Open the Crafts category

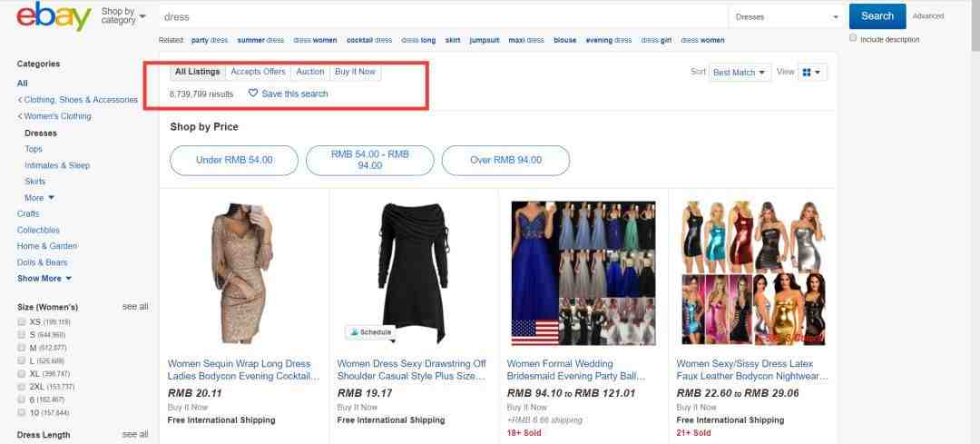pos(28,214)
